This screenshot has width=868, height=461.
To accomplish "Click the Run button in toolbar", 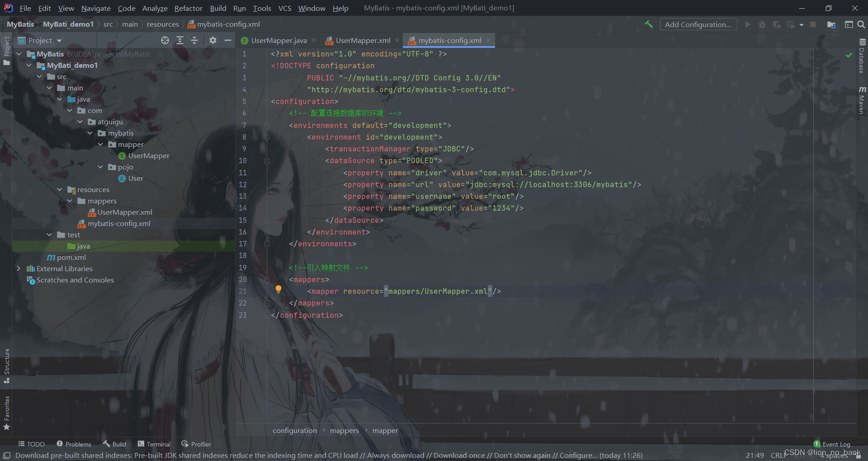I will [748, 24].
